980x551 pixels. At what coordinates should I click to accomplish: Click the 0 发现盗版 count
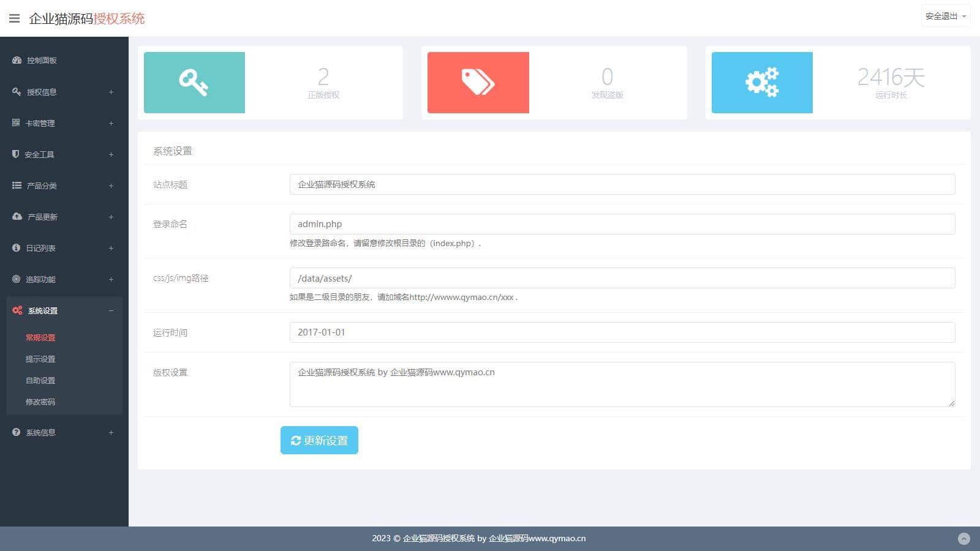pos(607,77)
